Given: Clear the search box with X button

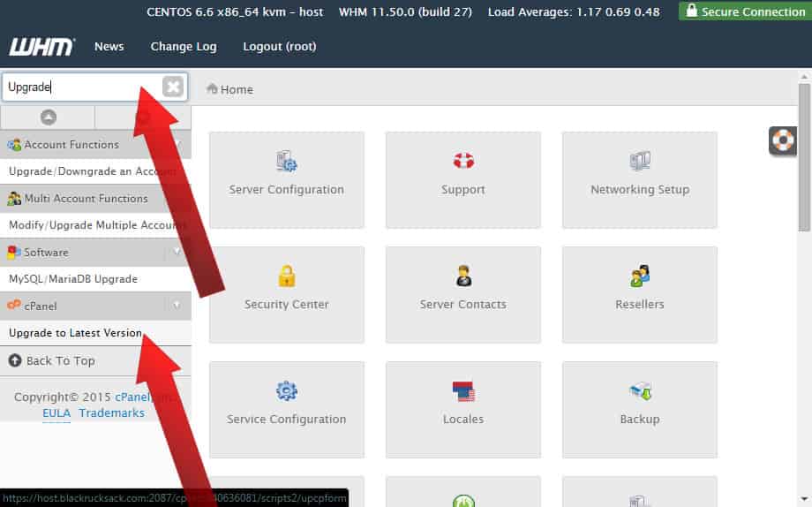Looking at the screenshot, I should [x=173, y=87].
